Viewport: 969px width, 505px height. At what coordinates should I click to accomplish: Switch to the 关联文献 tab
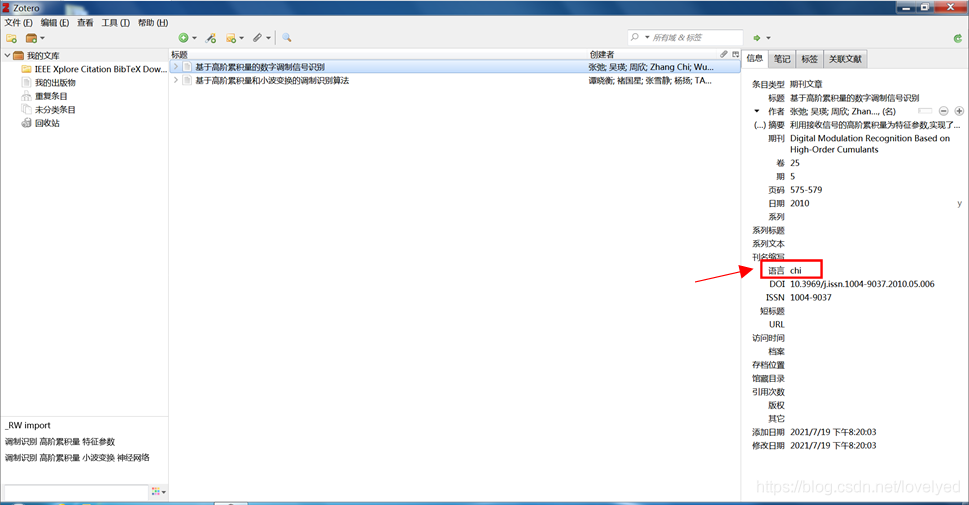pos(845,59)
